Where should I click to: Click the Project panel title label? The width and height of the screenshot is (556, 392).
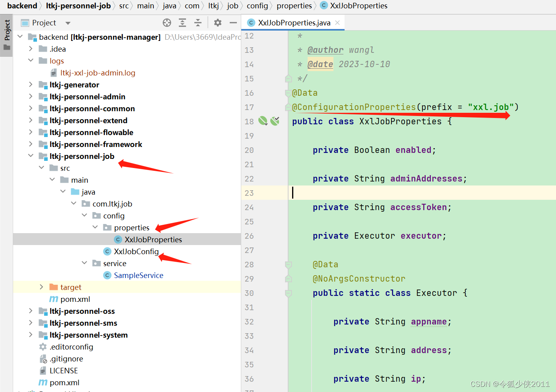44,23
